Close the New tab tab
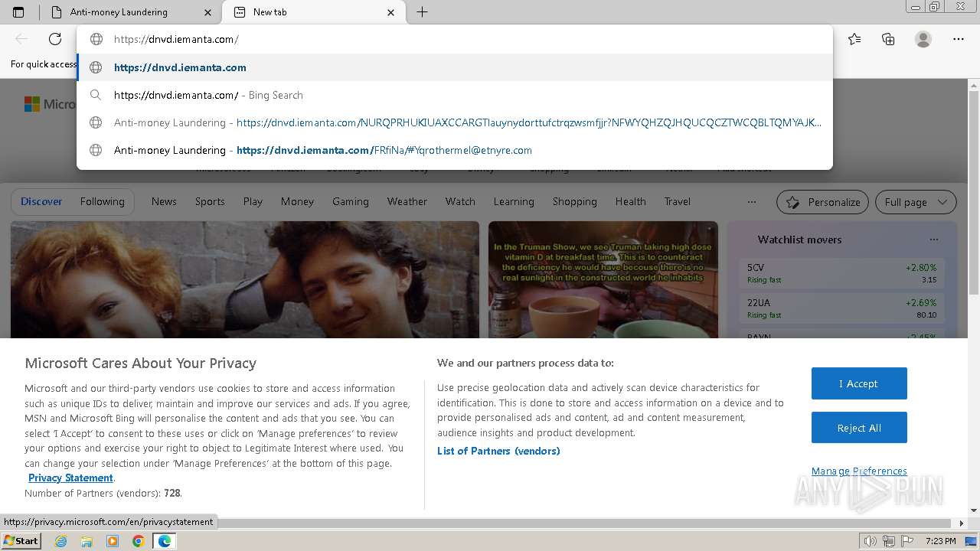The image size is (980, 551). coord(391,12)
